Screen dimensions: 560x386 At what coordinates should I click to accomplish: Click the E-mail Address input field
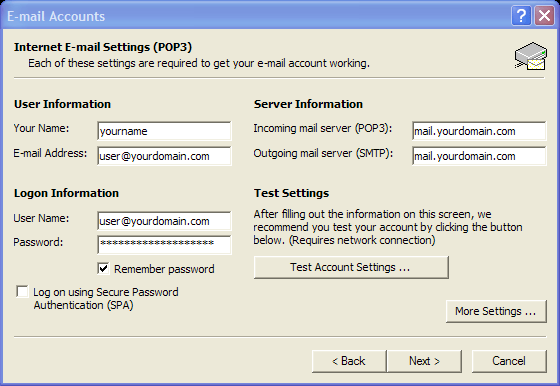point(164,156)
